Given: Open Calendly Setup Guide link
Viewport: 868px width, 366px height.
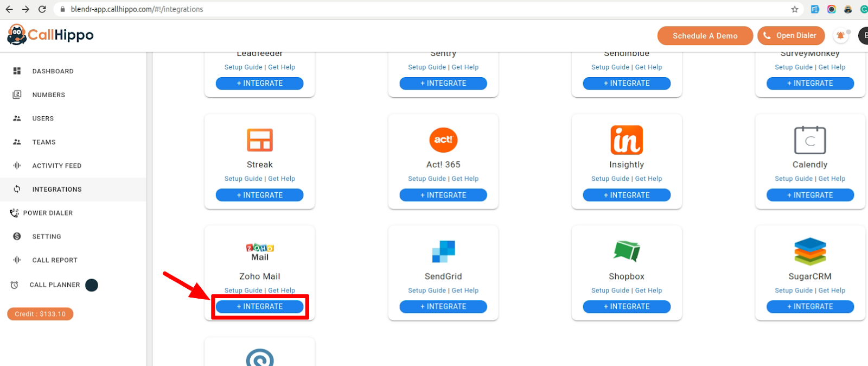Looking at the screenshot, I should click(x=793, y=179).
